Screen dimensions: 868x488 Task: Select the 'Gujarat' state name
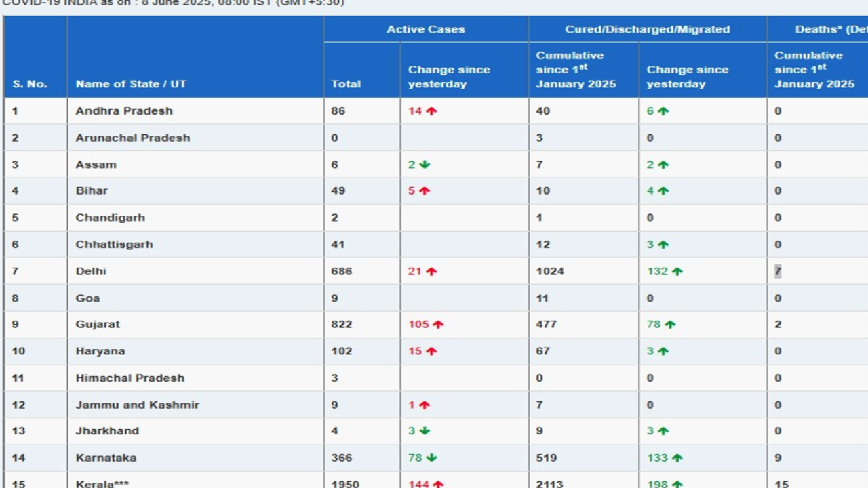tap(98, 325)
